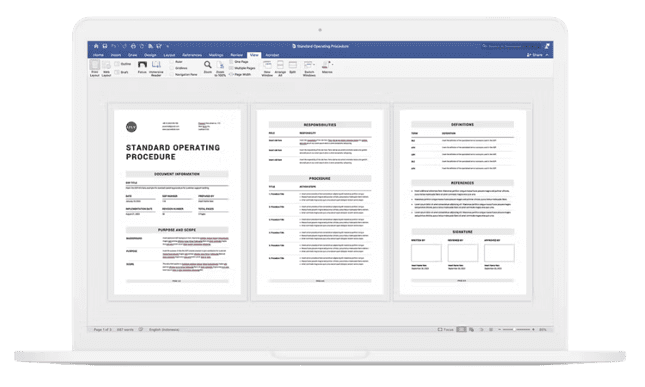
Task: Click the Purpose and Scope section header
Action: pyautogui.click(x=177, y=230)
